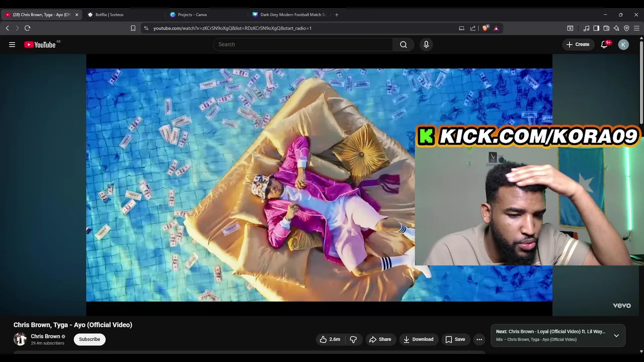Click the browser address bar URL

(232, 28)
